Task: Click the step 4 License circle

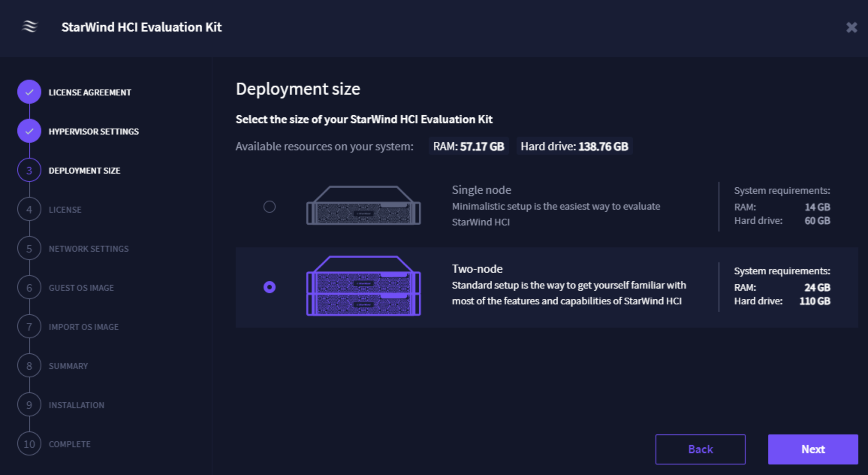Action: coord(29,210)
